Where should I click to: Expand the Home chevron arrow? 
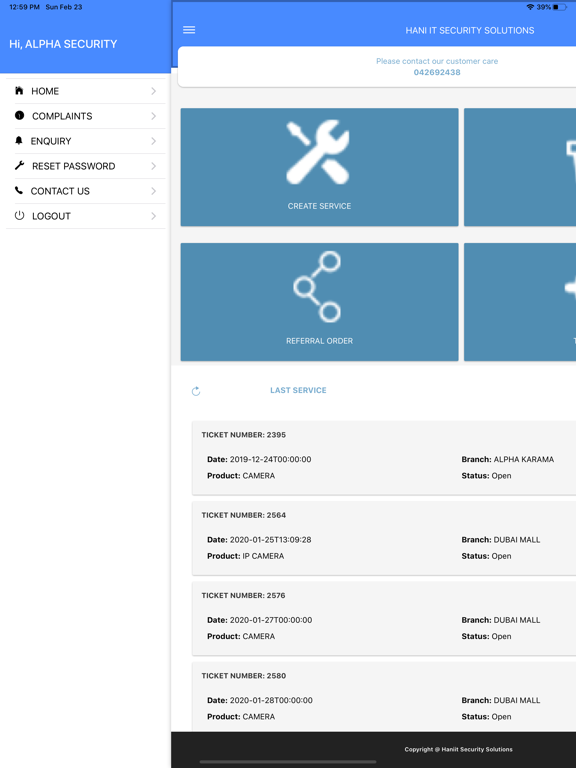(153, 91)
